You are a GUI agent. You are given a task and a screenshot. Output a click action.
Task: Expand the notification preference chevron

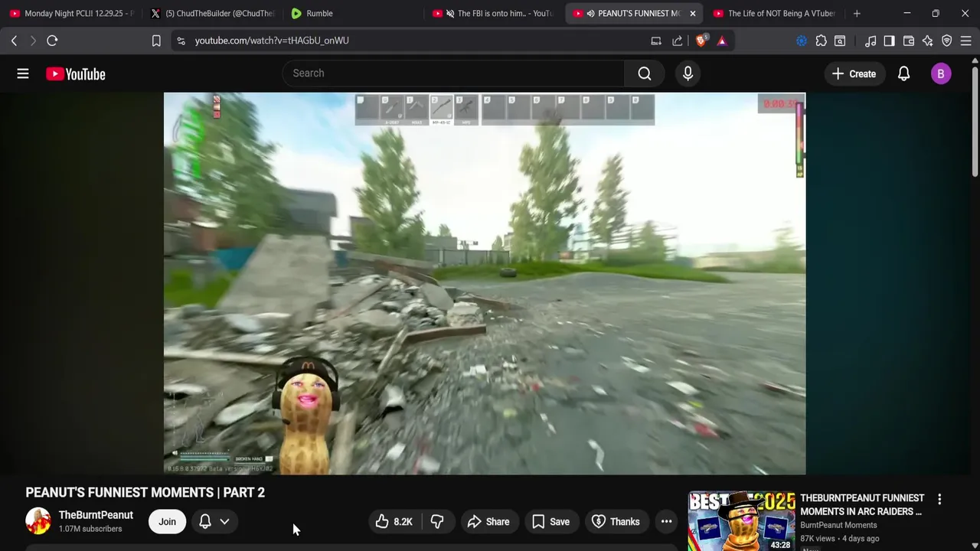pos(224,521)
